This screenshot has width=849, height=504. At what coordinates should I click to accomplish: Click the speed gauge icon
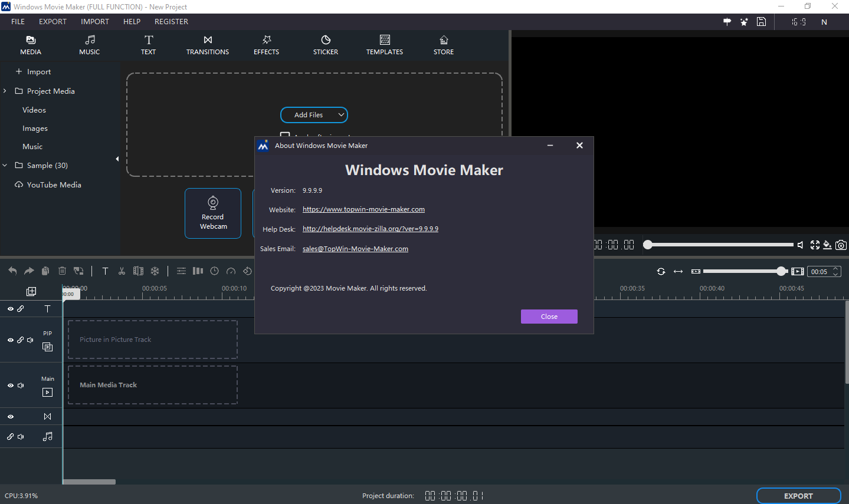point(231,271)
